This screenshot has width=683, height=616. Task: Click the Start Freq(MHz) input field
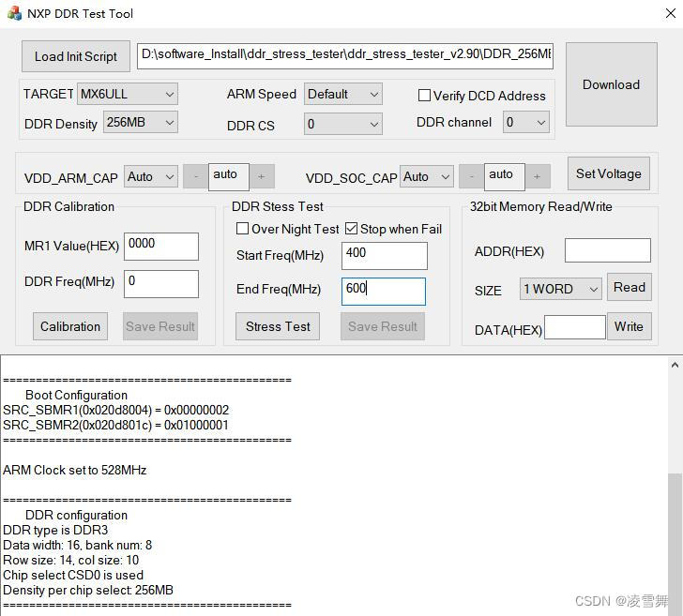click(x=385, y=256)
